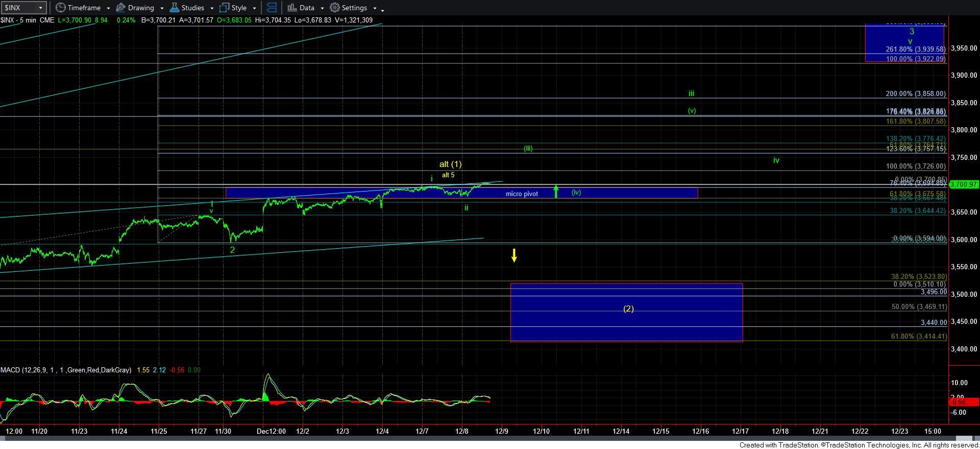This screenshot has width=980, height=449.
Task: Click the '3,440.00' price line label
Action: [934, 323]
